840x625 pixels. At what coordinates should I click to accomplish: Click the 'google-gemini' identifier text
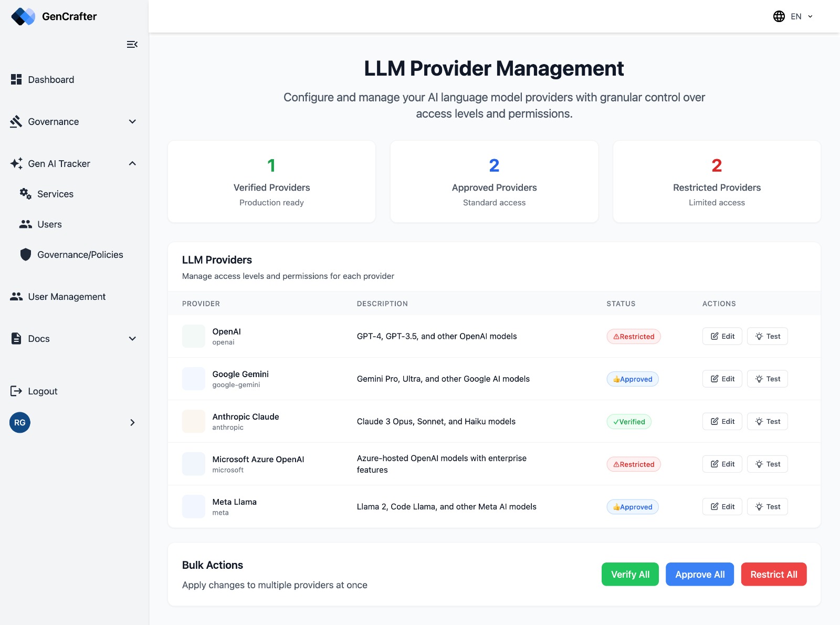236,384
